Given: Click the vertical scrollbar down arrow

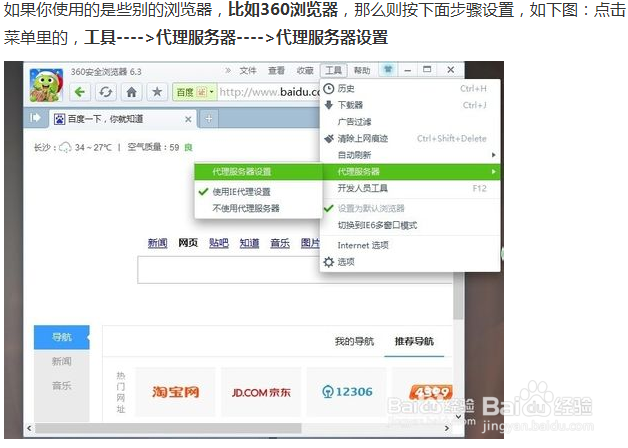Looking at the screenshot, I should pos(459,417).
